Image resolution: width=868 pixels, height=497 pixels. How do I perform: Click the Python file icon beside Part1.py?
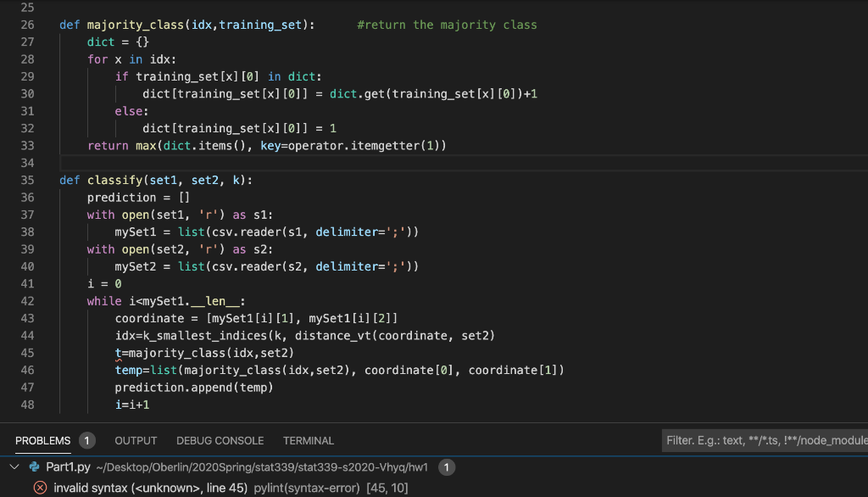pyautogui.click(x=33, y=466)
